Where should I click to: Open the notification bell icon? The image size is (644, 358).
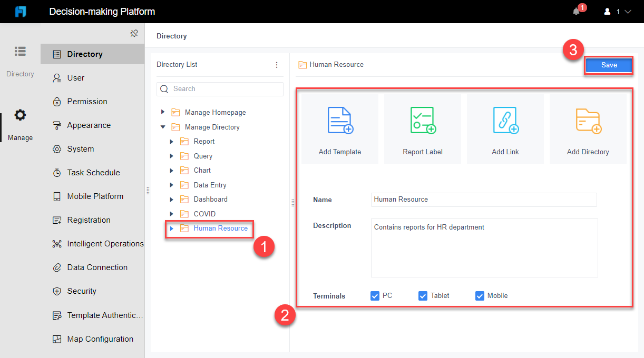pos(575,11)
